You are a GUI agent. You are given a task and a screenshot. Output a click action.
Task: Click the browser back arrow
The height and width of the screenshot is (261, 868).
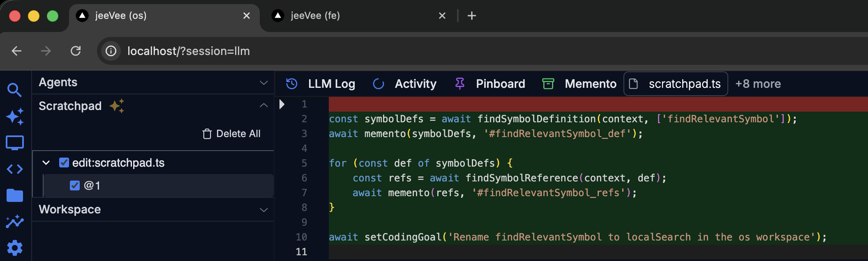17,51
